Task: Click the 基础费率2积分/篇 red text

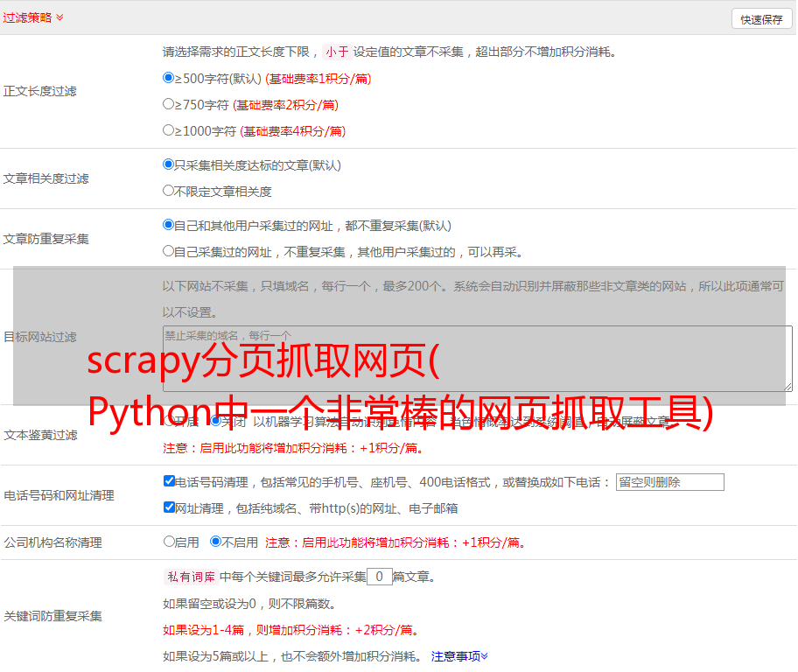Action: pos(285,105)
